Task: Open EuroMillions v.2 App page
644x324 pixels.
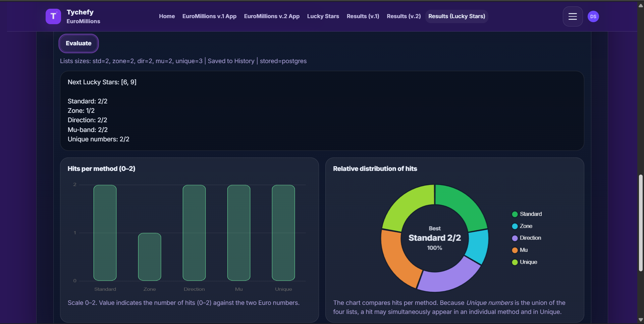Action: coord(272,16)
